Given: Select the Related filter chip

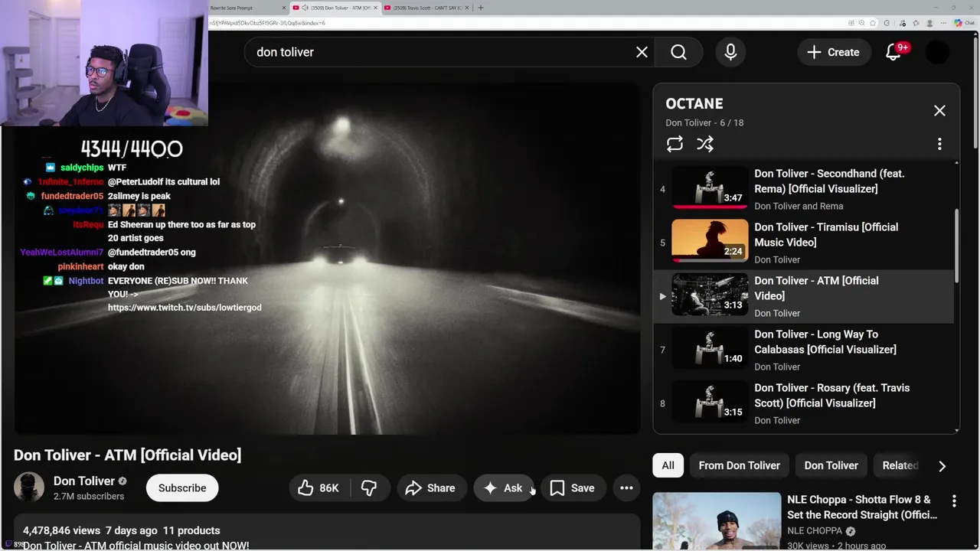Looking at the screenshot, I should coord(899,465).
